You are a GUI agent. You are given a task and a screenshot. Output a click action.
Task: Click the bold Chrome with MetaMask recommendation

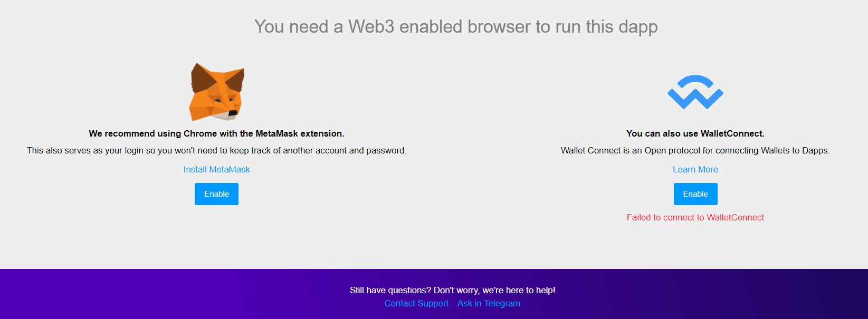tap(216, 133)
